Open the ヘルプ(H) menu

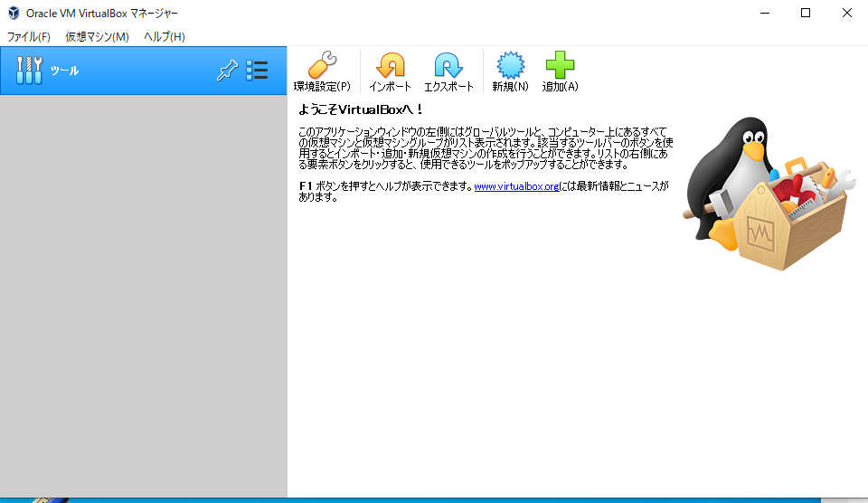click(164, 36)
